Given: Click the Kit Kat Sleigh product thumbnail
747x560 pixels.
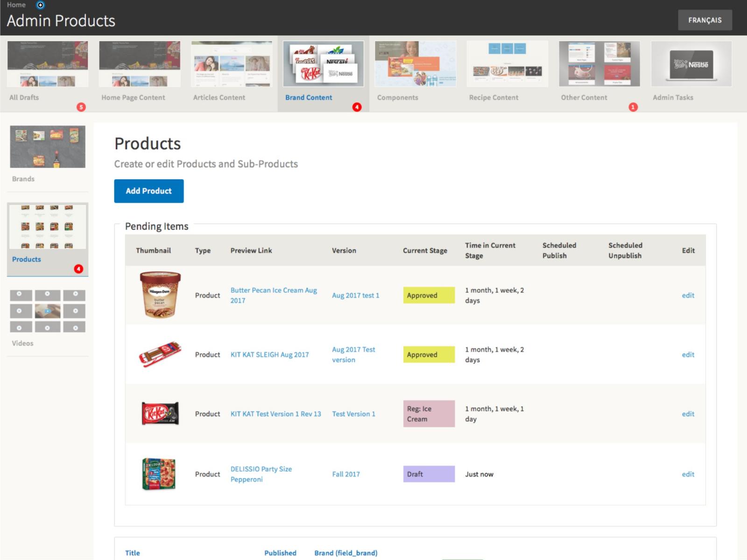Looking at the screenshot, I should (x=160, y=354).
